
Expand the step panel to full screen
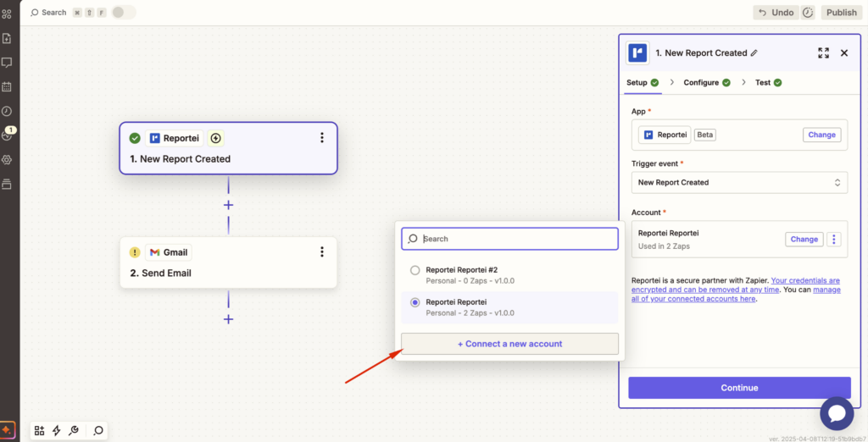coord(823,53)
